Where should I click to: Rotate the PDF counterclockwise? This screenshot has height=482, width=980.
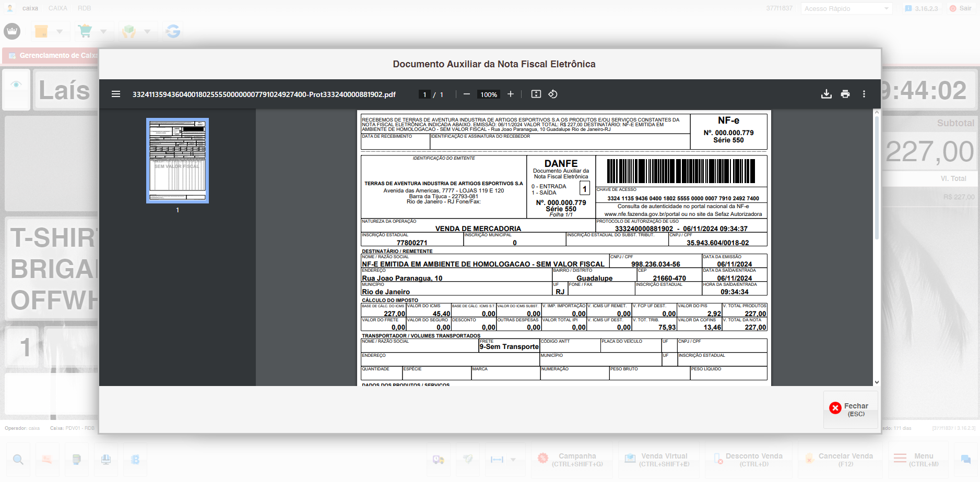coord(553,94)
